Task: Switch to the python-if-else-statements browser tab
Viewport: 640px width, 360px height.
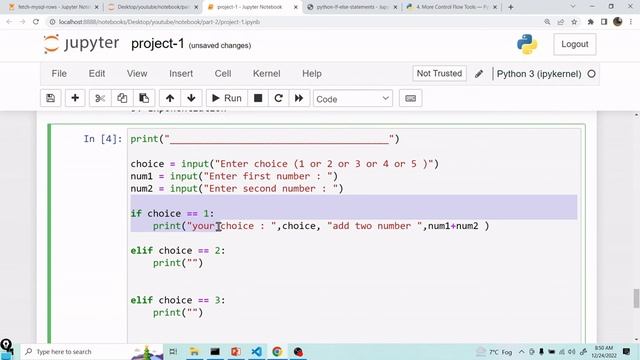Action: [351, 7]
